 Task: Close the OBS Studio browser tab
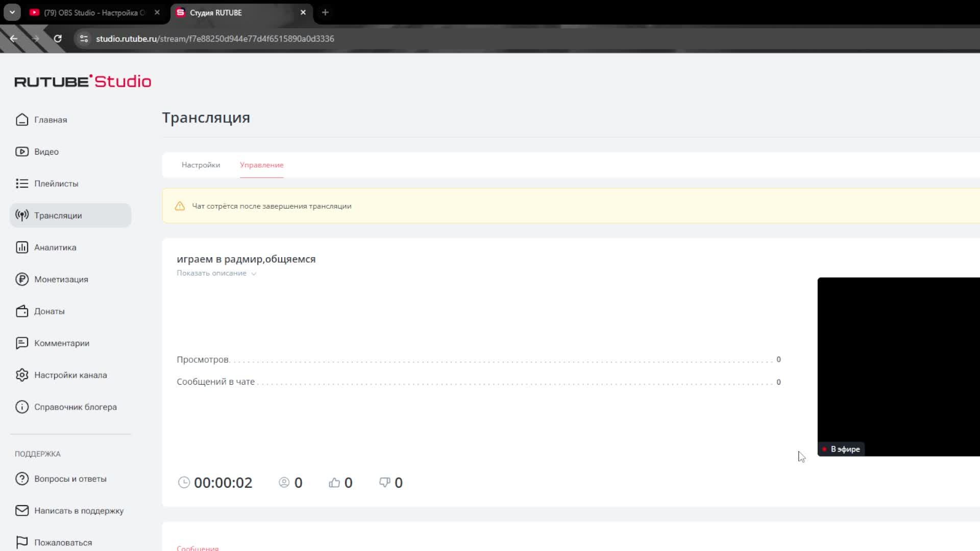[157, 12]
